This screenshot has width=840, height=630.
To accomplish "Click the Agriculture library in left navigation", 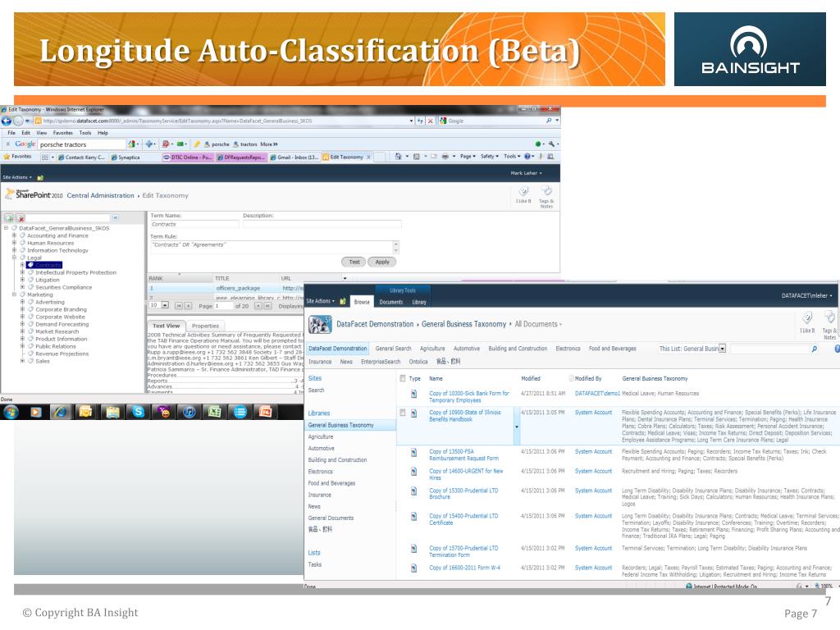I will tap(321, 436).
